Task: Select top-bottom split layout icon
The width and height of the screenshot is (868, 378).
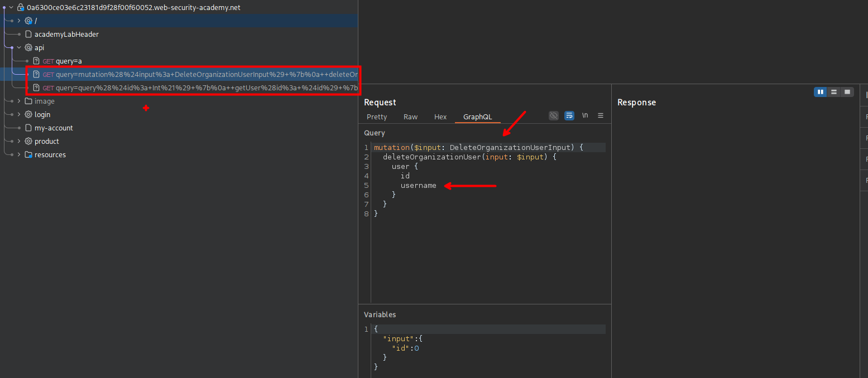Action: pyautogui.click(x=833, y=92)
